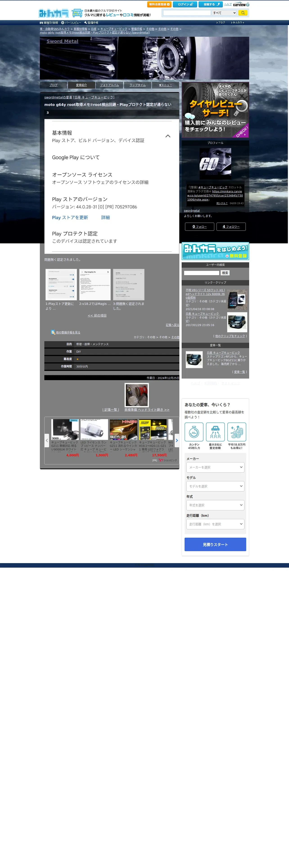Viewport: 289px width, 868px height.
Task: Expand ブログ in the dark navigation bar
Action: (221, 23)
